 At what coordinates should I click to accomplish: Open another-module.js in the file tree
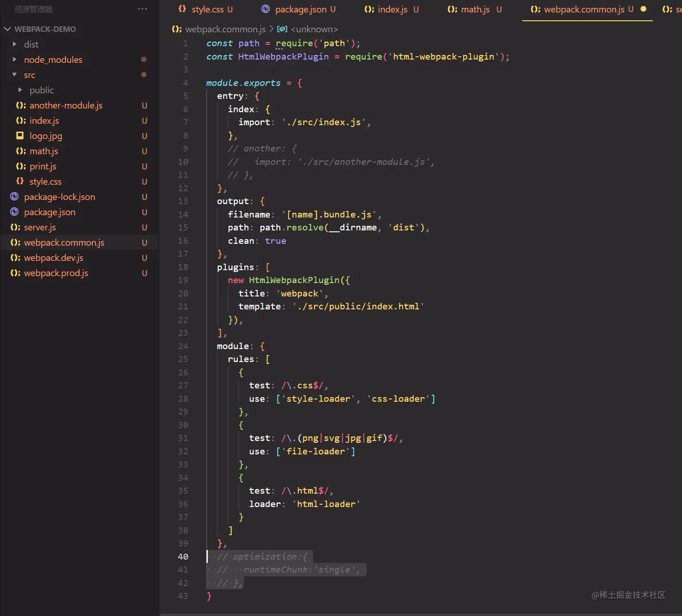[66, 105]
